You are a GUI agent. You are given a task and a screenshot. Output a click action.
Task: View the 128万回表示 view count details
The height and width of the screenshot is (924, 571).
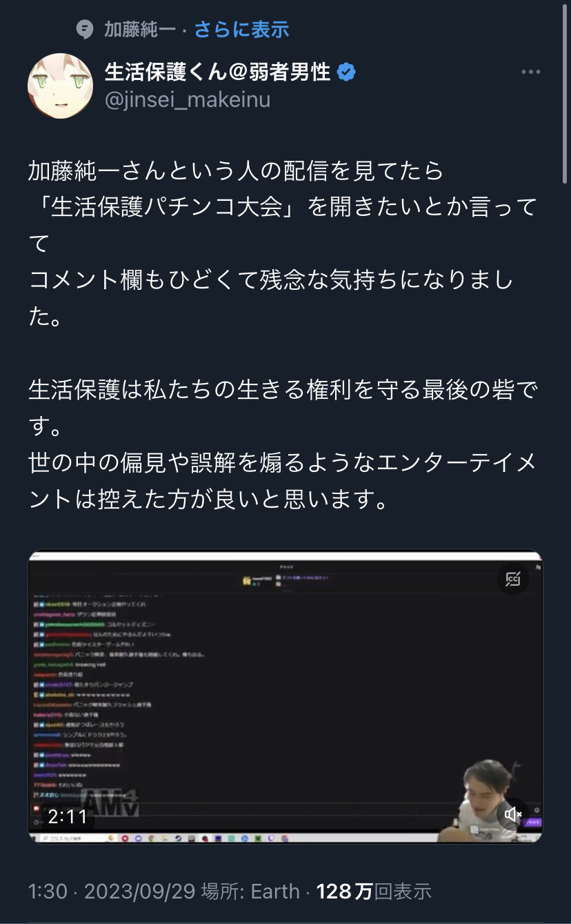374,892
